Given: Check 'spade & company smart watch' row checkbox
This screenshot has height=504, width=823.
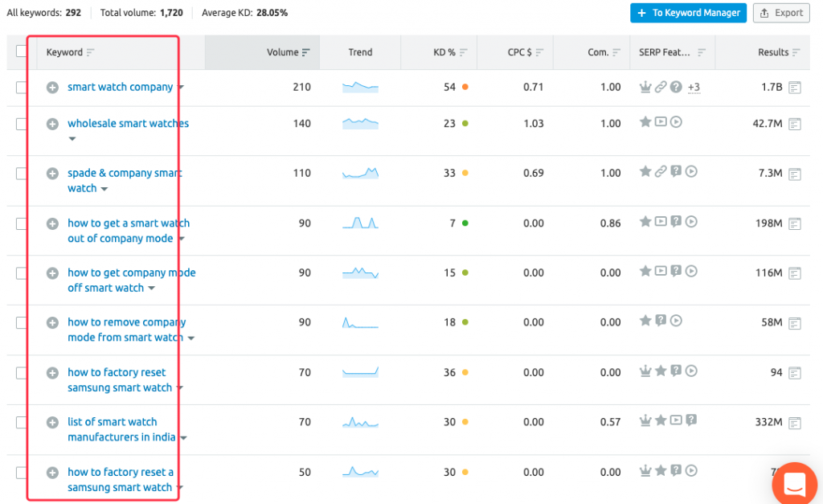Looking at the screenshot, I should click(22, 174).
